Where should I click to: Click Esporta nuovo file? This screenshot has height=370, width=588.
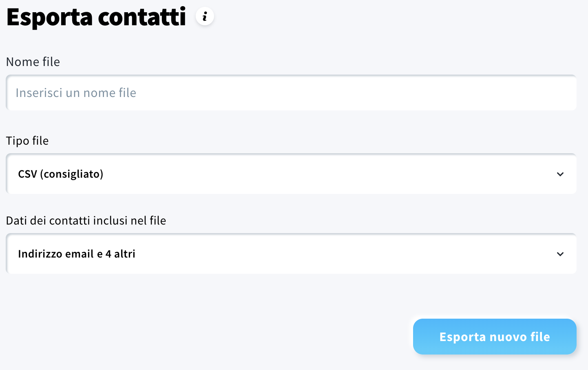point(494,337)
